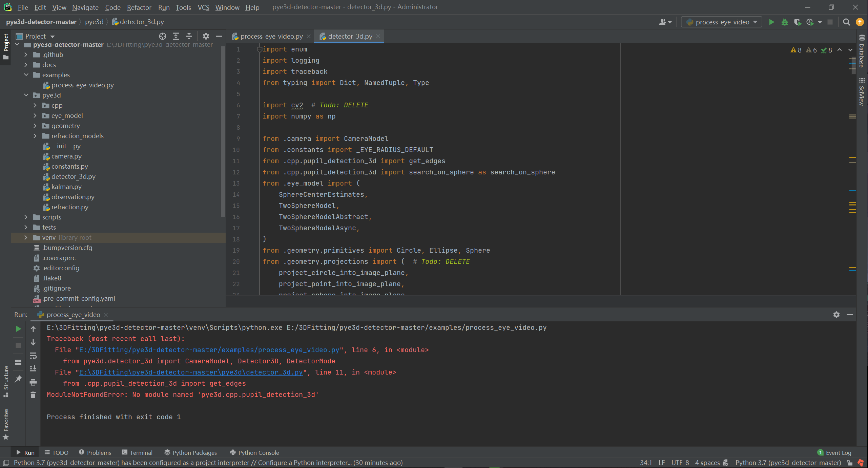
Task: Click UTF-8 encoding in status bar
Action: tap(680, 463)
